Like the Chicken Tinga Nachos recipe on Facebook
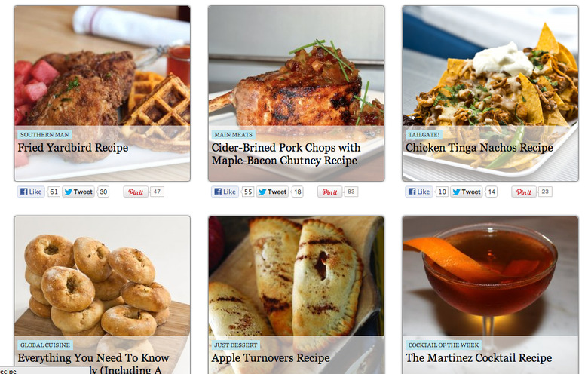 tap(419, 192)
